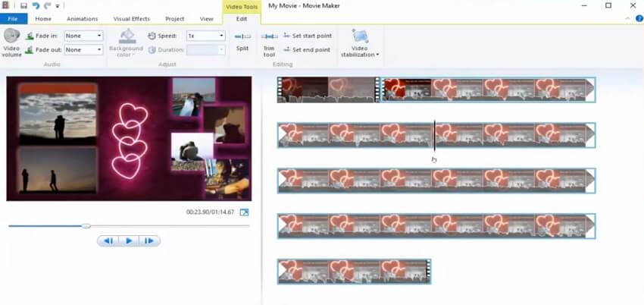Switch to the Project tab
This screenshot has width=644, height=305.
174,19
